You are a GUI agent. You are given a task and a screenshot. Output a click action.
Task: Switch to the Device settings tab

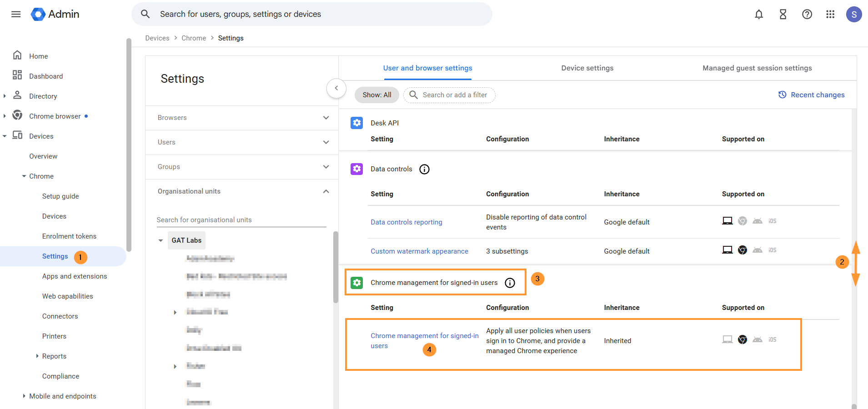(x=587, y=68)
